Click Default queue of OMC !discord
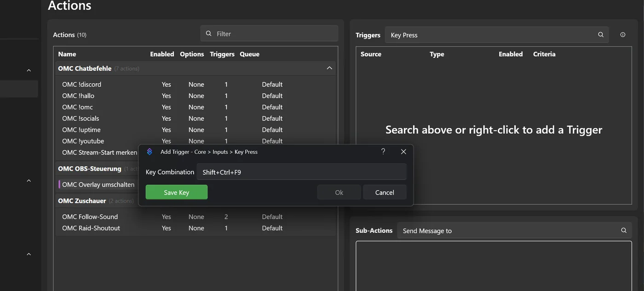This screenshot has height=291, width=644. [x=272, y=85]
